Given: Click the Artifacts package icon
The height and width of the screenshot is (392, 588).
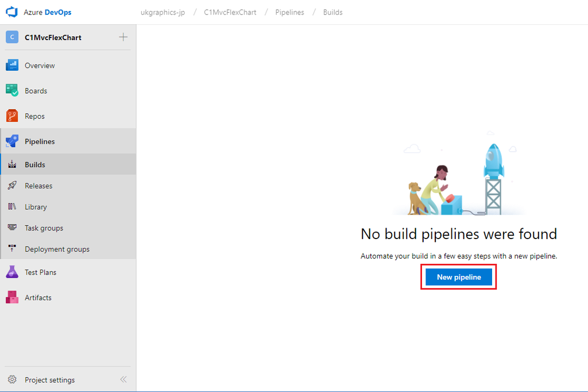Looking at the screenshot, I should pyautogui.click(x=12, y=297).
